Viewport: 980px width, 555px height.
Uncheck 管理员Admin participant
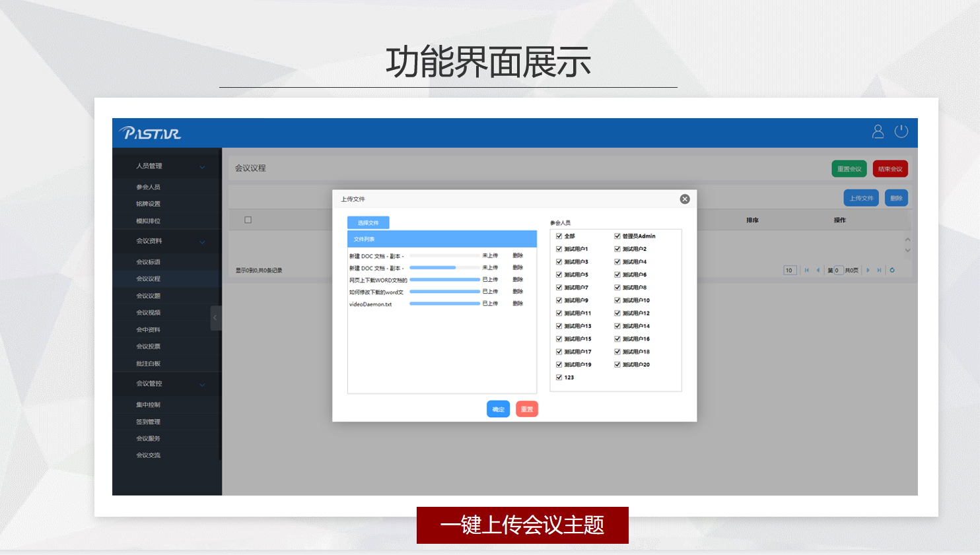[x=617, y=236]
